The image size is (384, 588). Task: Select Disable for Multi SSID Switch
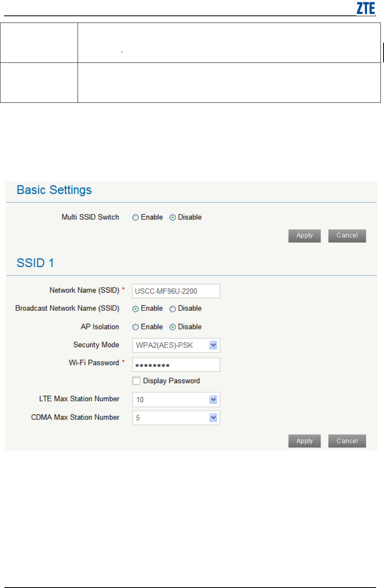pyautogui.click(x=173, y=217)
